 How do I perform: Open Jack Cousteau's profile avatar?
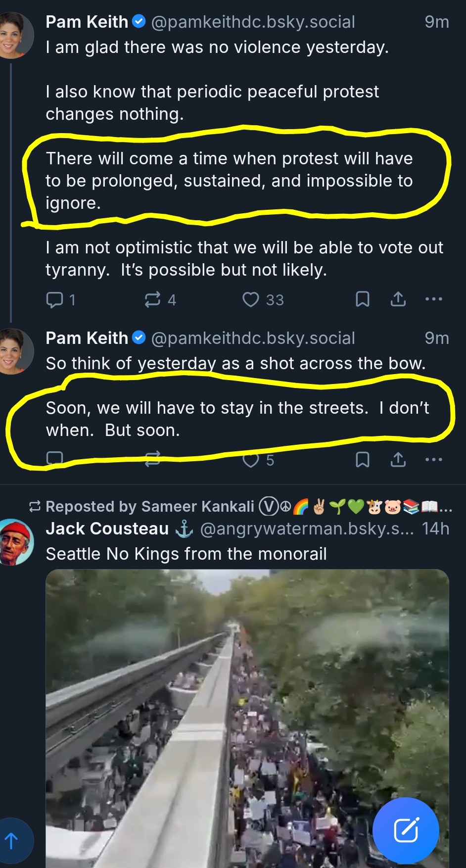point(16,542)
